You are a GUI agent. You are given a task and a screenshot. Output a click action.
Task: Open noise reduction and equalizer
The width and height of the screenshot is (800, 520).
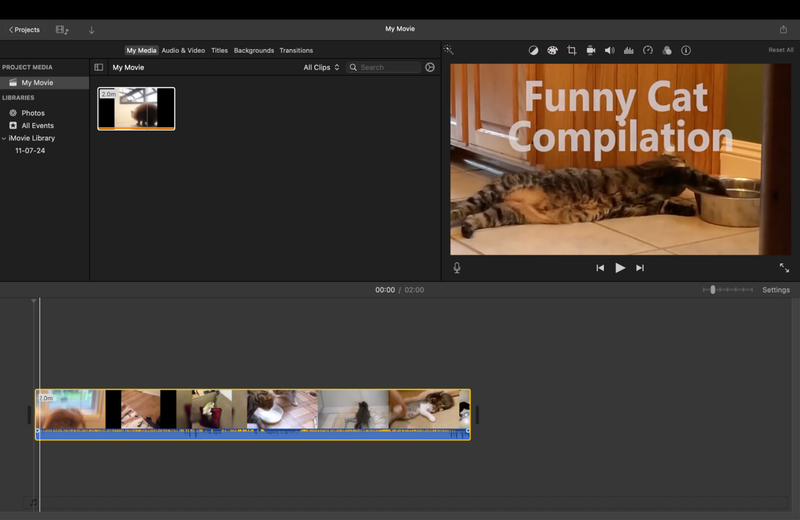click(x=629, y=51)
